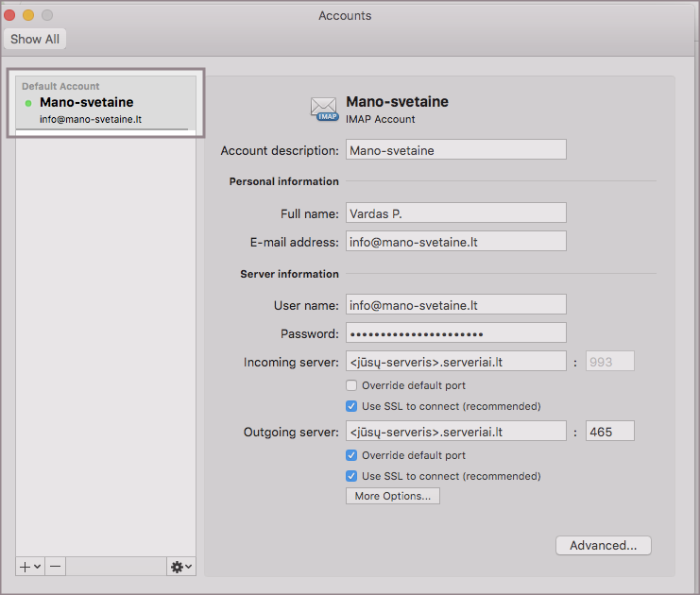Click the Password field
Screen dimensions: 700x595
click(455, 333)
